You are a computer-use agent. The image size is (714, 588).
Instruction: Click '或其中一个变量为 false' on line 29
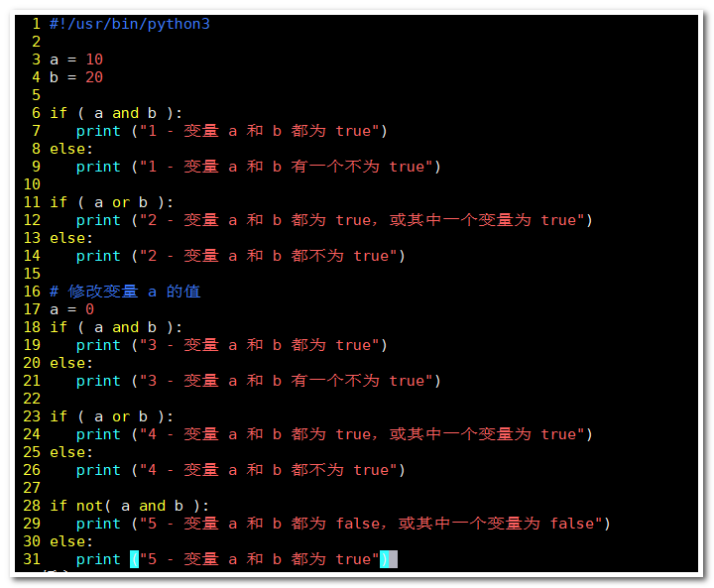(x=497, y=524)
